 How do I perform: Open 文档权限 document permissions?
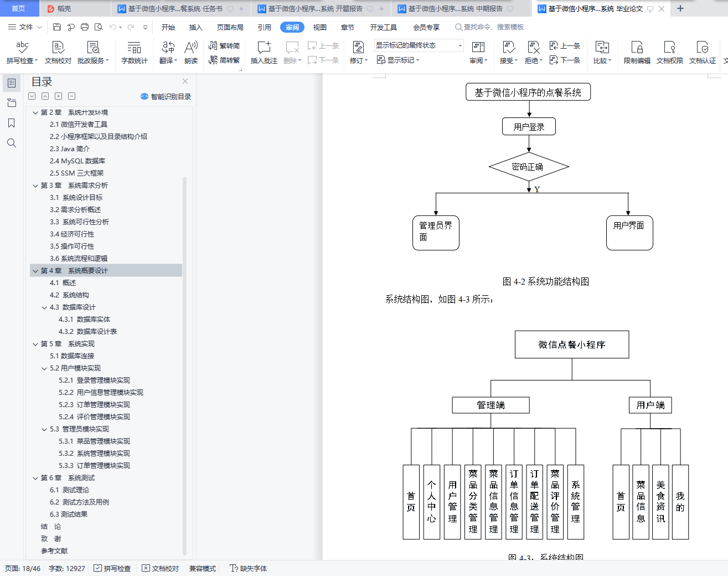click(670, 53)
